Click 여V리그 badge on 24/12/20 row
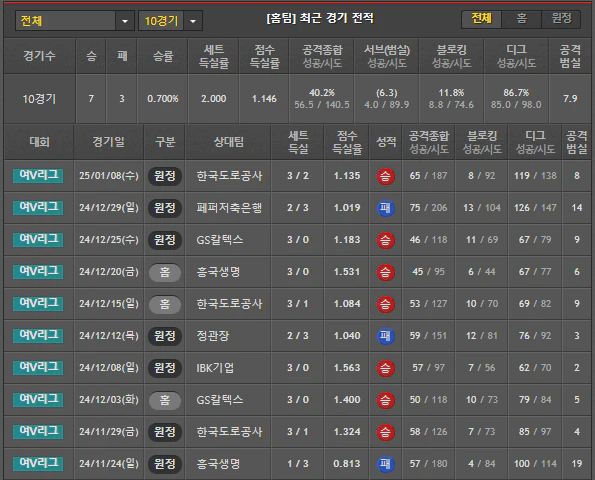Viewport: 595px width, 480px height. (38, 272)
